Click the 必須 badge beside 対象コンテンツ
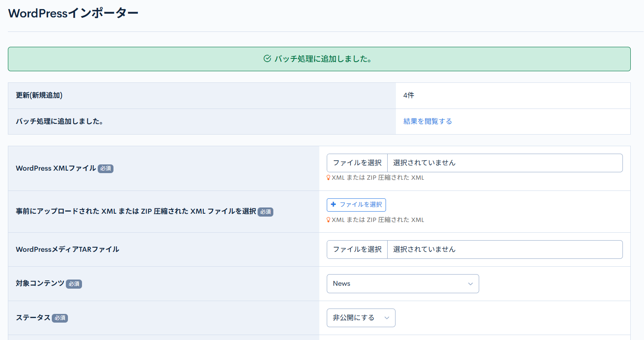 74,284
